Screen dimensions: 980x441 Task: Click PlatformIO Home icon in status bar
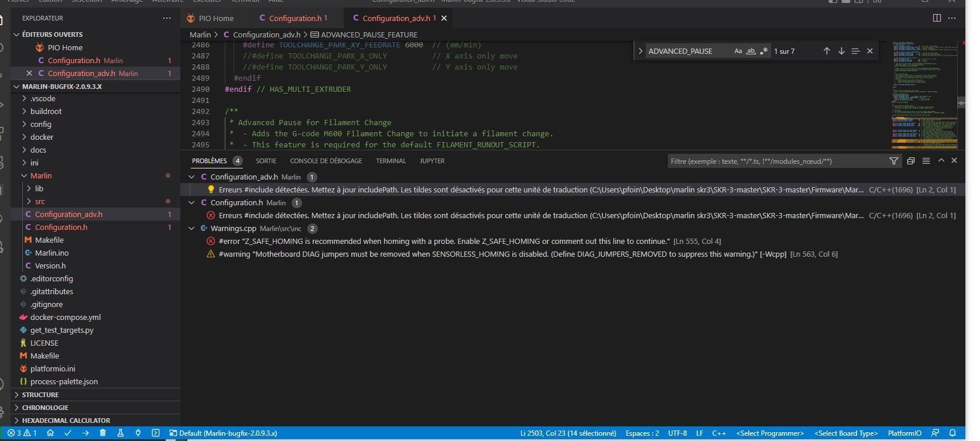[50, 433]
